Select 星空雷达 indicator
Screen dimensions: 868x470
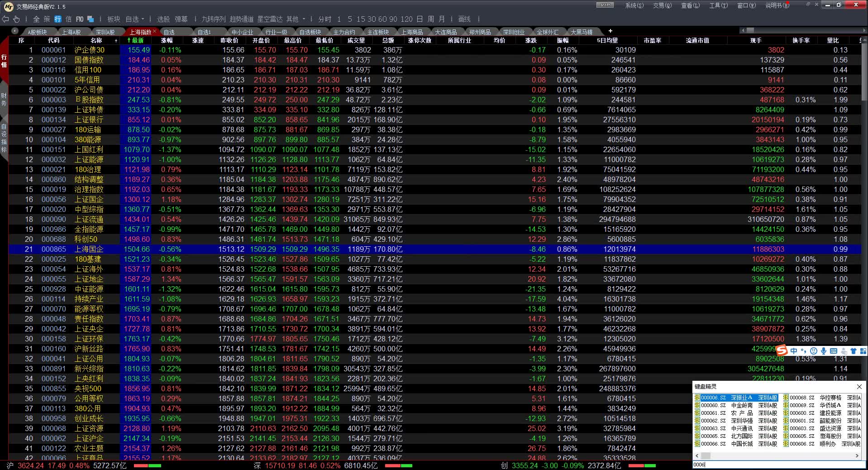coord(270,19)
